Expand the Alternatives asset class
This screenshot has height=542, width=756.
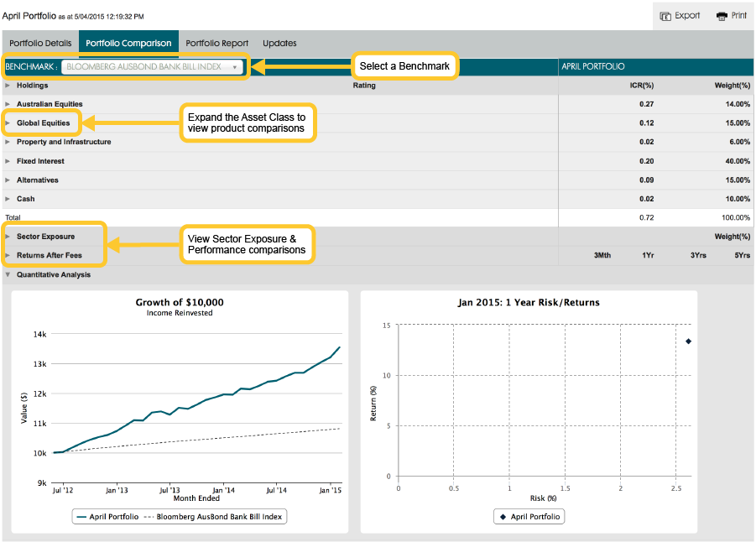click(8, 180)
